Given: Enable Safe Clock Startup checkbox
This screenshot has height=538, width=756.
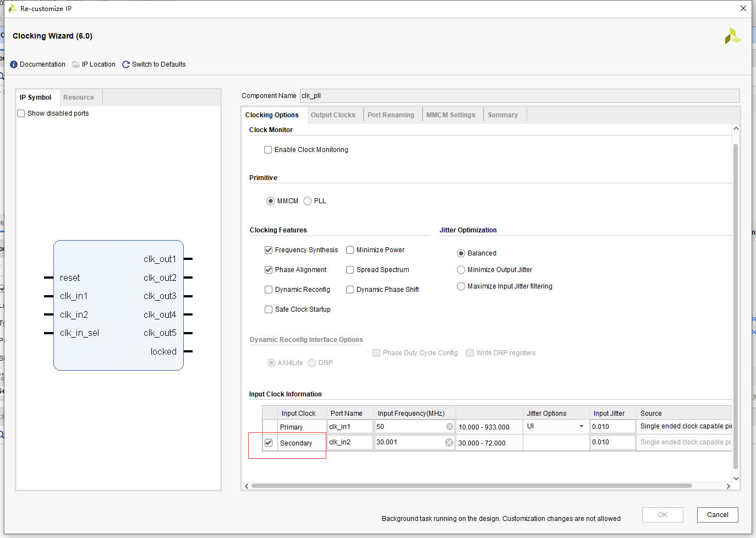Looking at the screenshot, I should (x=269, y=309).
